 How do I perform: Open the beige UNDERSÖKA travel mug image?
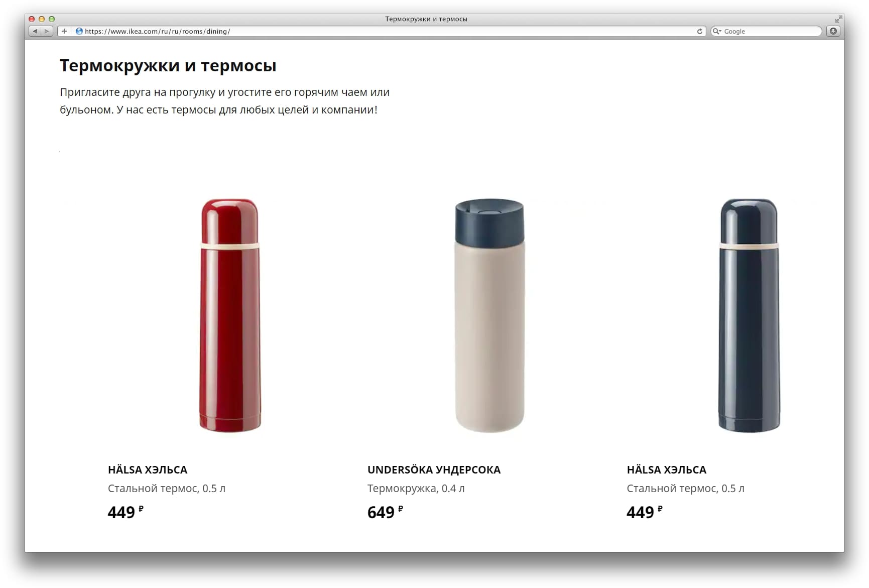click(489, 315)
